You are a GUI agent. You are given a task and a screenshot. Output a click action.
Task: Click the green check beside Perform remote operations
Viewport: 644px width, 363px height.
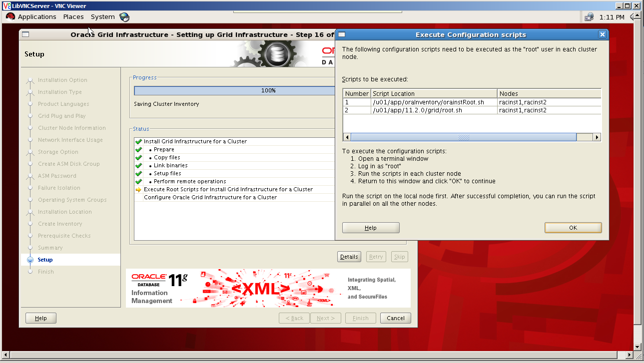tap(139, 182)
